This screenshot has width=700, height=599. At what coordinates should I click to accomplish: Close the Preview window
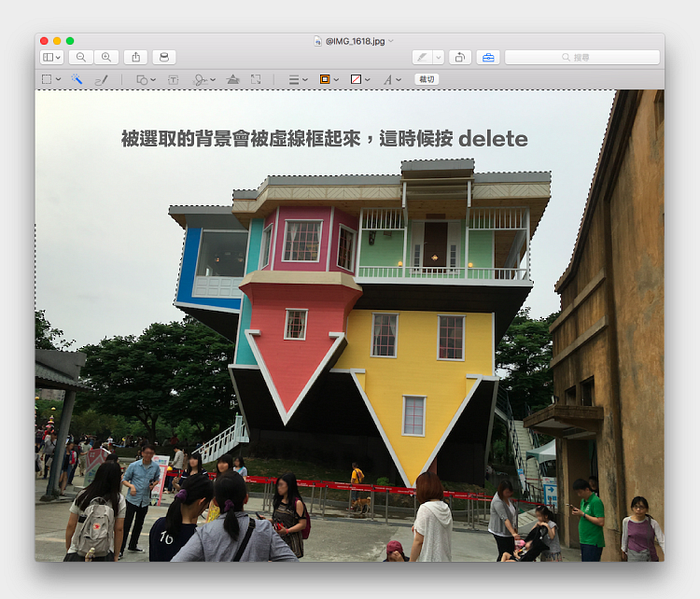pyautogui.click(x=44, y=41)
